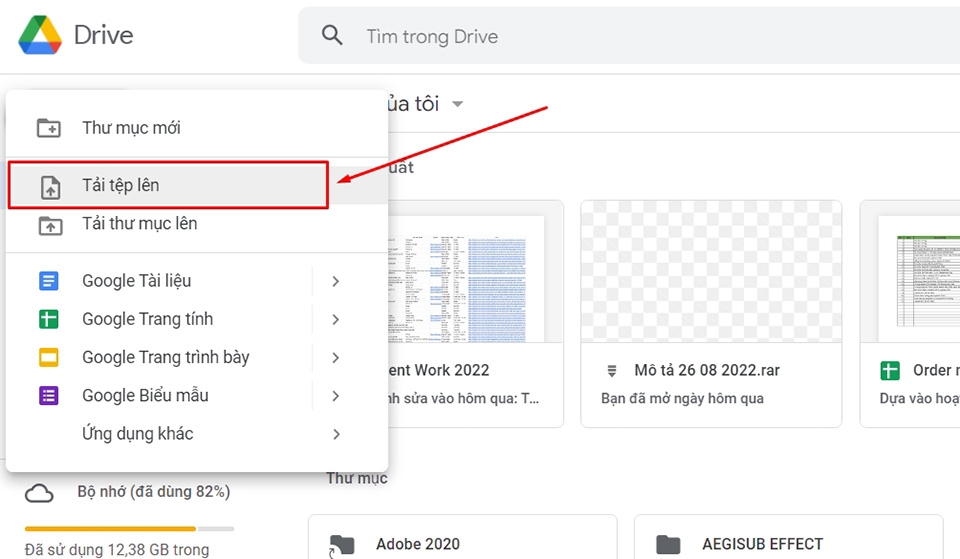The width and height of the screenshot is (960, 559).
Task: Click the storage cloud icon
Action: (x=39, y=493)
